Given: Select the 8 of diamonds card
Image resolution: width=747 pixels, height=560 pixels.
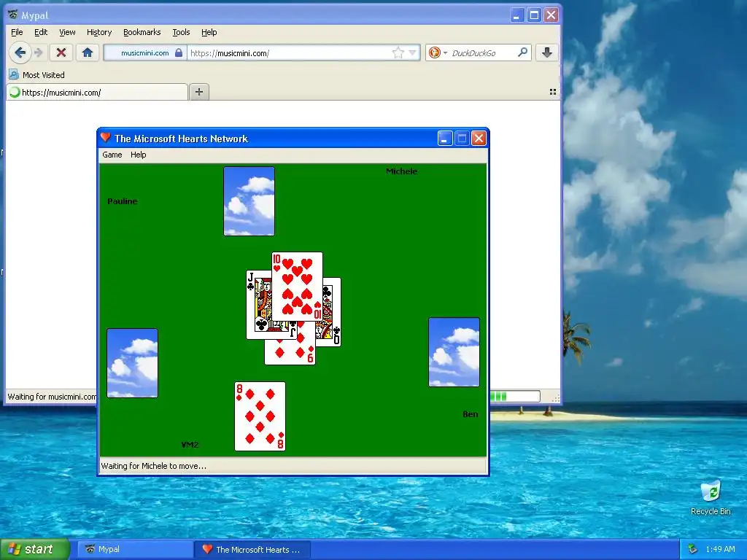Looking at the screenshot, I should [260, 416].
